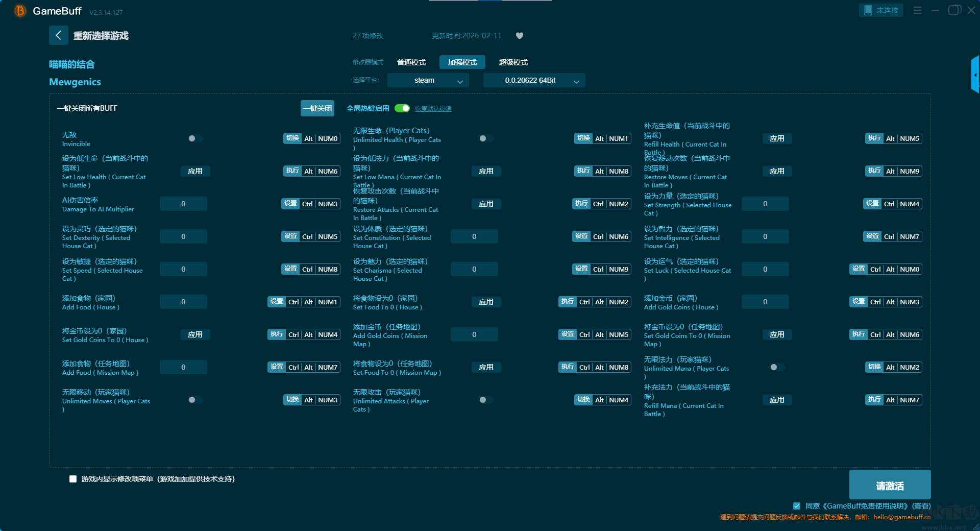Click the 请激活 activate button

(x=890, y=485)
